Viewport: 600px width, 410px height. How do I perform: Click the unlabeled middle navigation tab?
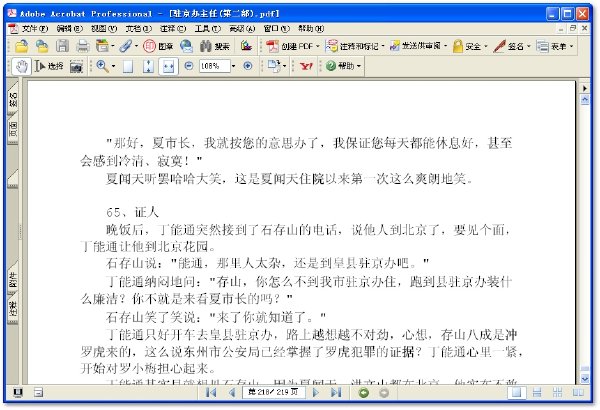[13, 178]
